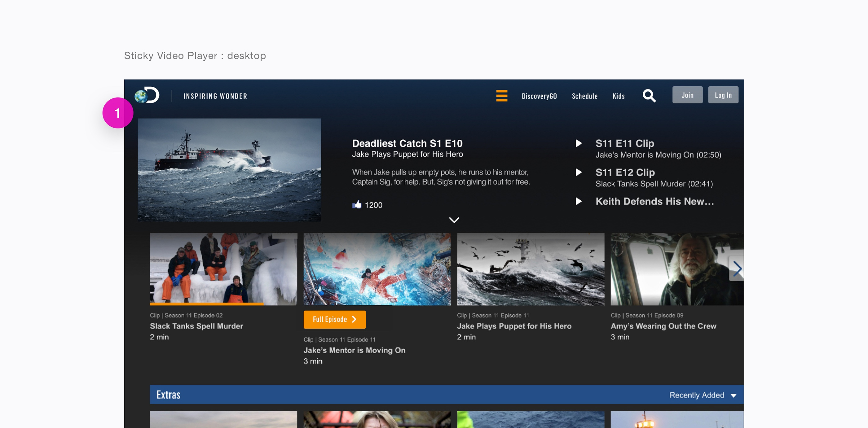Viewport: 868px width, 428px height.
Task: Click the Join button
Action: (687, 95)
